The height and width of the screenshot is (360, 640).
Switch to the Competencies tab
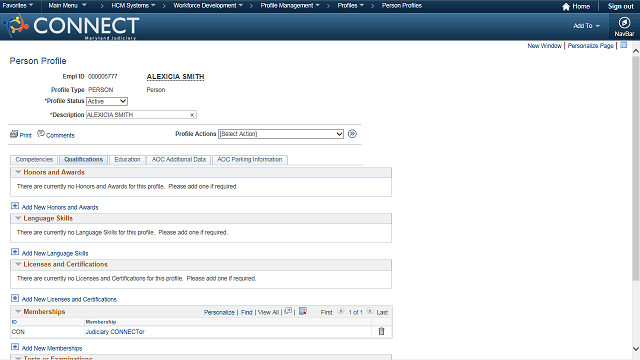click(34, 160)
